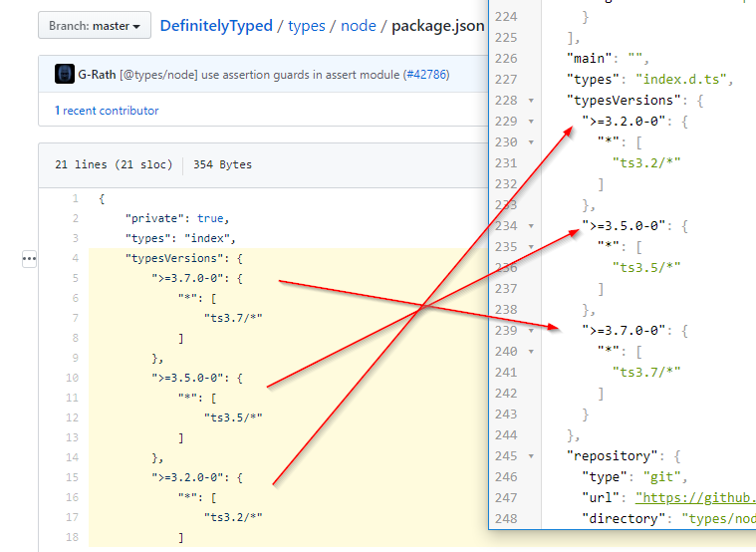
Task: Click "index.d.ts" value in editor panel
Action: click(681, 79)
